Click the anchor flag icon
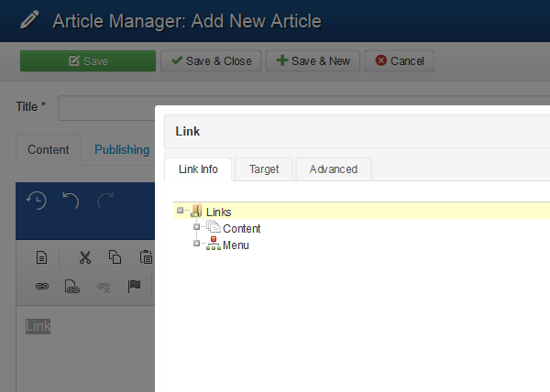The width and height of the screenshot is (550, 392). (x=134, y=286)
